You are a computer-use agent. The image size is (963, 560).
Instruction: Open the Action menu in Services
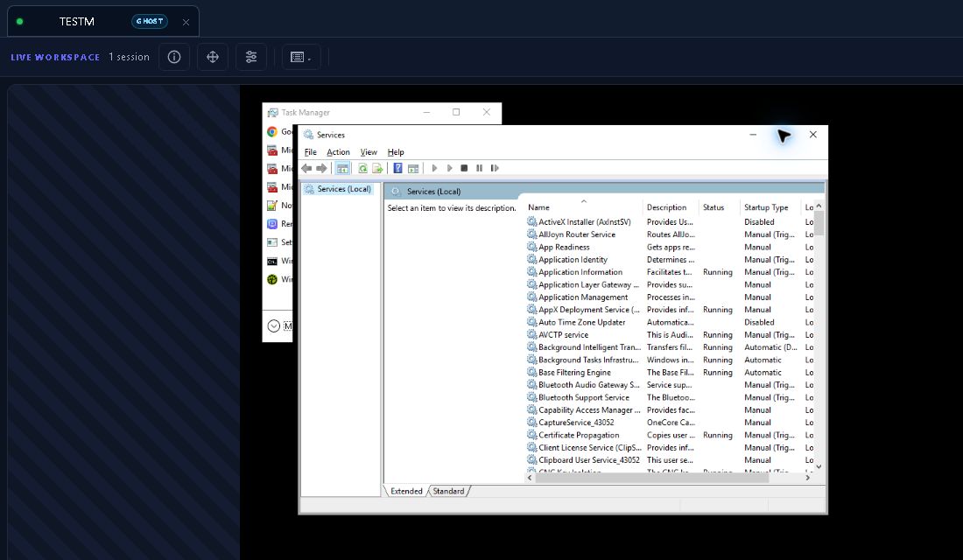point(339,152)
